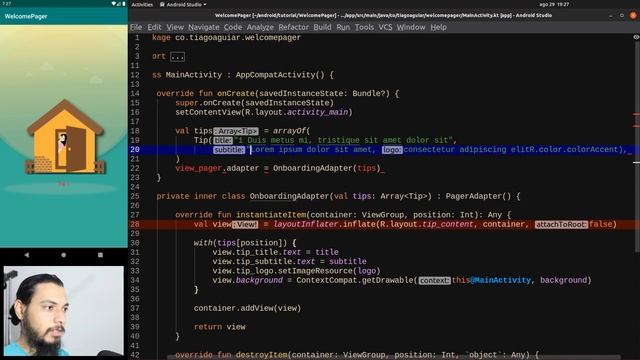Click the 'title:' inlay hint on line 19
This screenshot has width=640, height=360.
click(223, 140)
